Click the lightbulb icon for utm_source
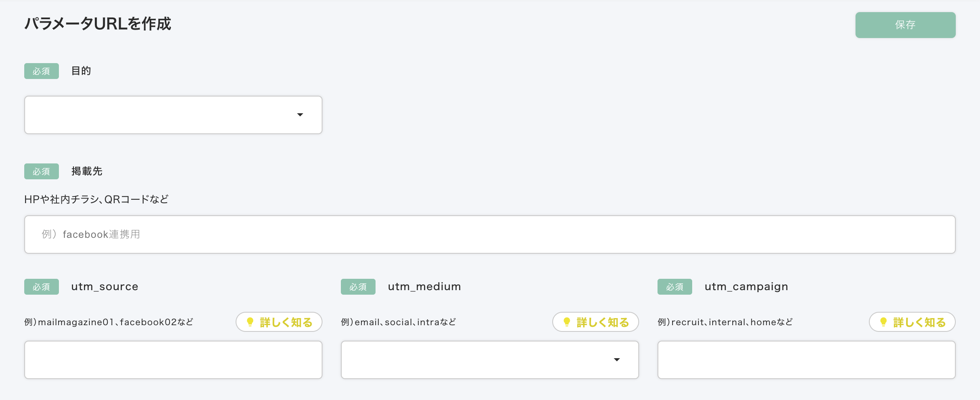The height and width of the screenshot is (400, 980). [x=250, y=322]
